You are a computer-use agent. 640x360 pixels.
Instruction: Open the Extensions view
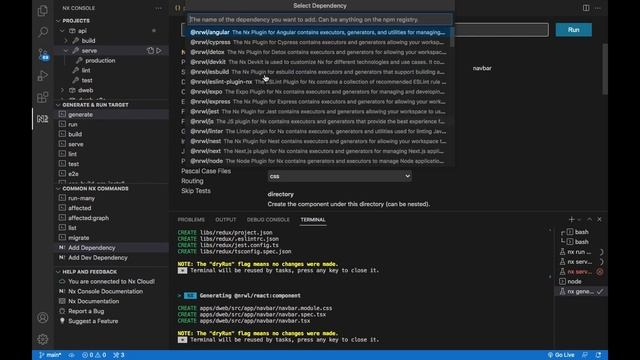coord(42,97)
